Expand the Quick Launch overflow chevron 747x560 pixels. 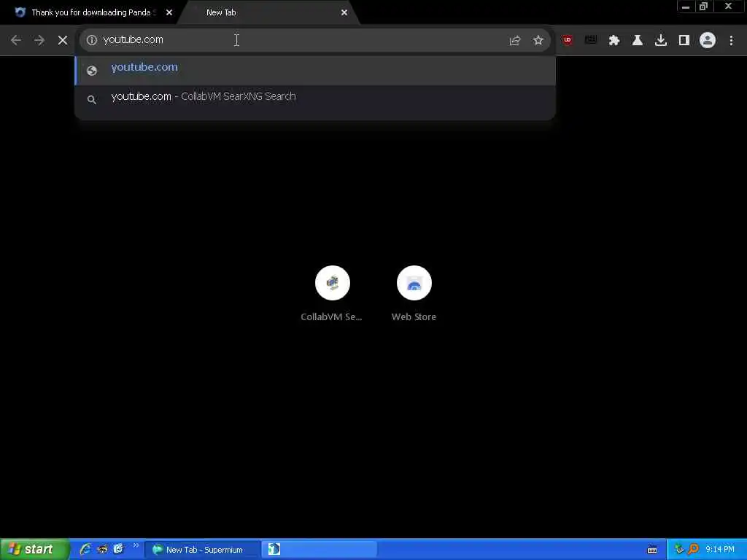point(136,545)
